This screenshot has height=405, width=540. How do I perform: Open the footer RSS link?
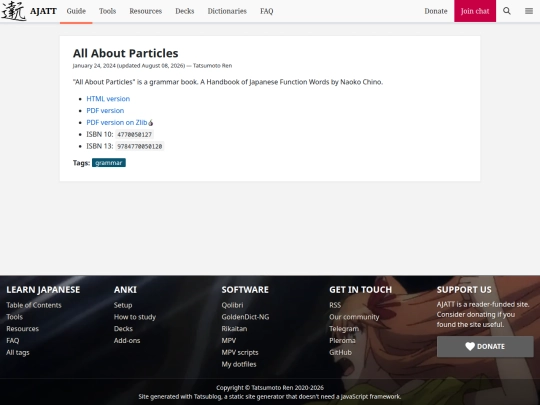point(335,305)
